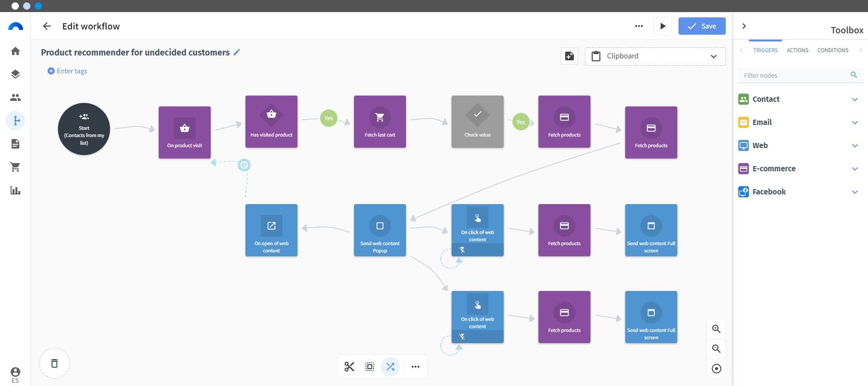Switch to the CONDITIONS tab
The image size is (868, 386).
click(x=833, y=50)
